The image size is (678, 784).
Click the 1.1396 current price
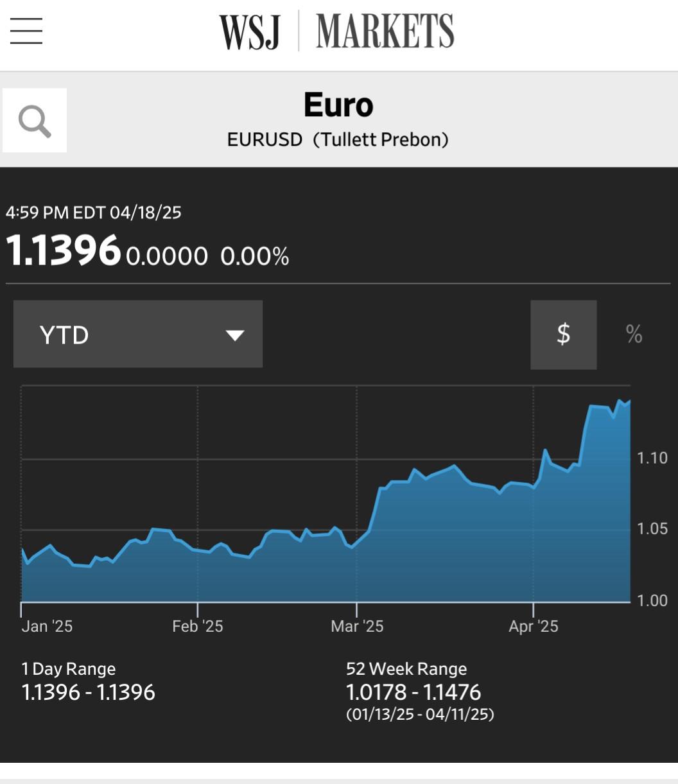pyautogui.click(x=64, y=250)
